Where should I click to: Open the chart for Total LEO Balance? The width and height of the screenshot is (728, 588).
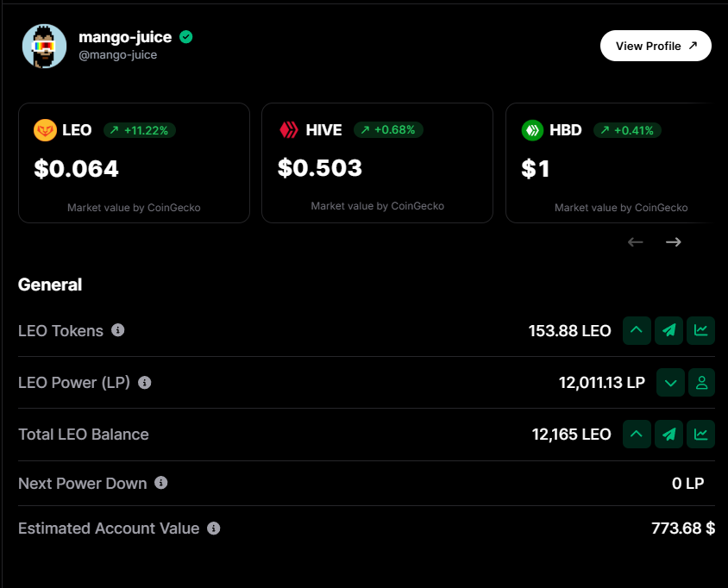coord(700,434)
